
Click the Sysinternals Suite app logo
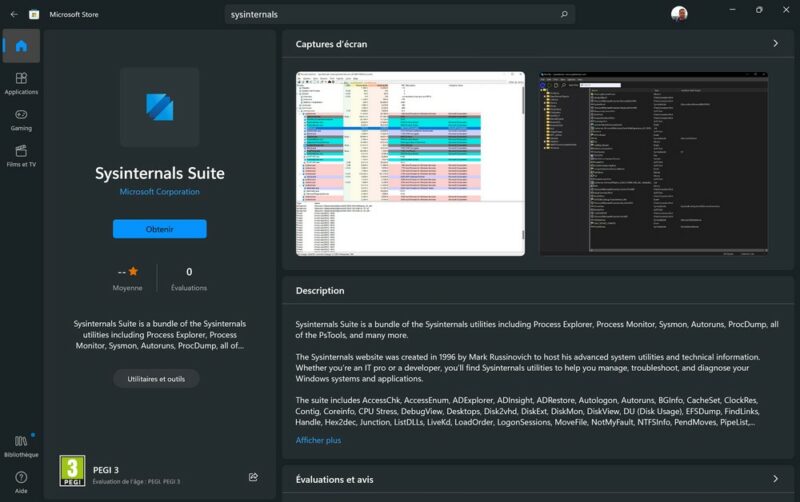click(x=160, y=107)
